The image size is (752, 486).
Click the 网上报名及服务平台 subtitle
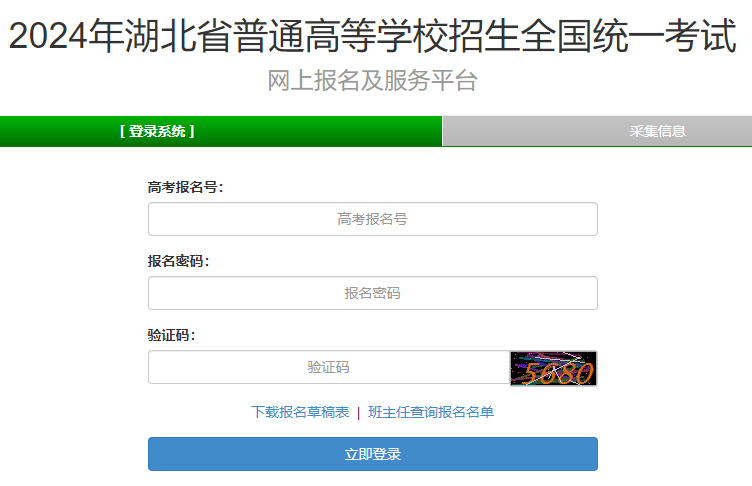[373, 81]
